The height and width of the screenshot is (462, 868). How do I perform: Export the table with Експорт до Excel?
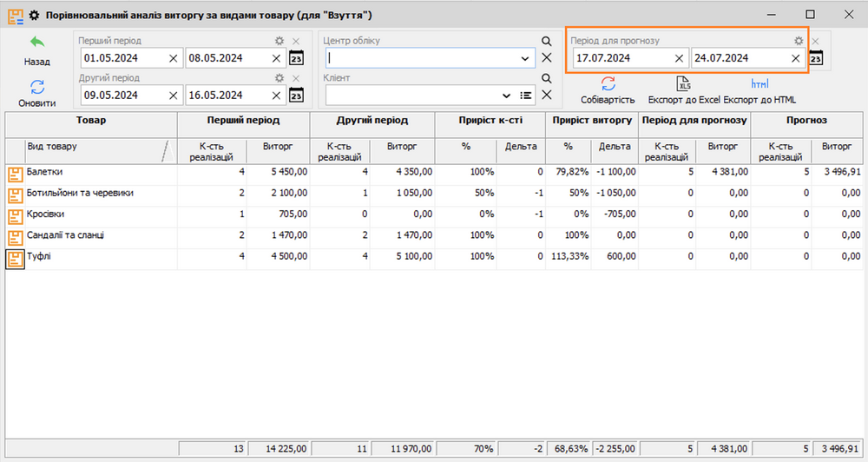point(684,84)
